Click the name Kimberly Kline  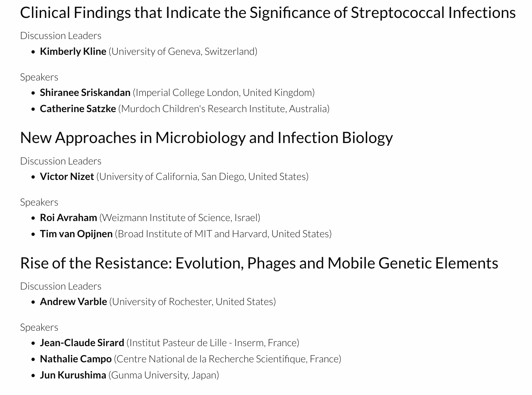coord(73,51)
